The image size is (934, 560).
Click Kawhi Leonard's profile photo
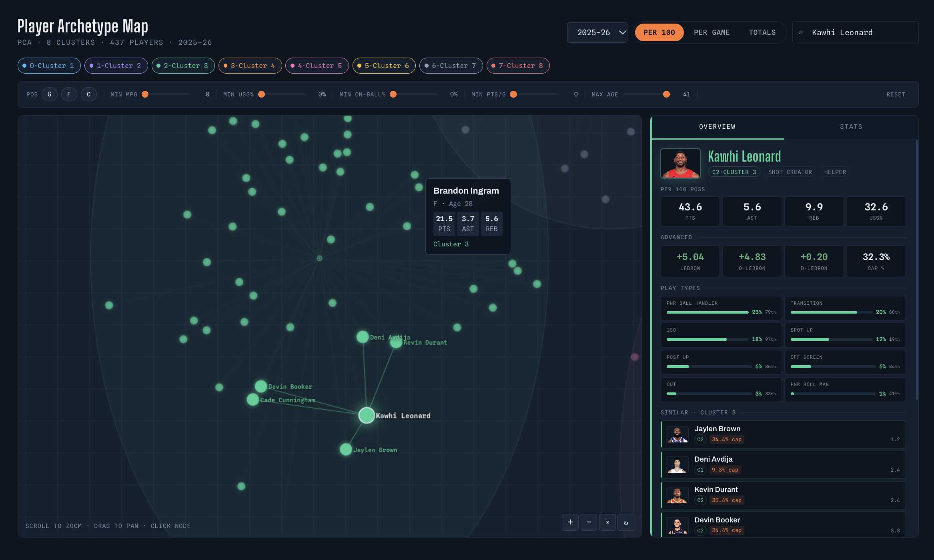[x=680, y=163]
